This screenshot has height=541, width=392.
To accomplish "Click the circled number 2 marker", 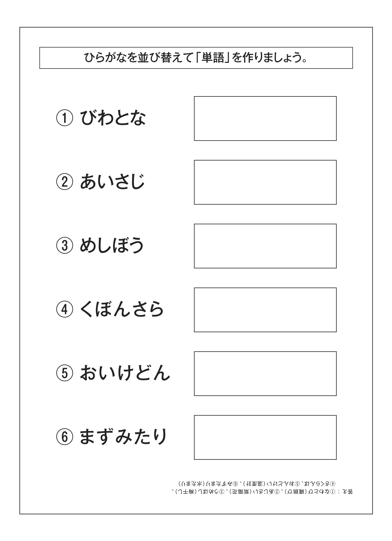I will (x=64, y=182).
